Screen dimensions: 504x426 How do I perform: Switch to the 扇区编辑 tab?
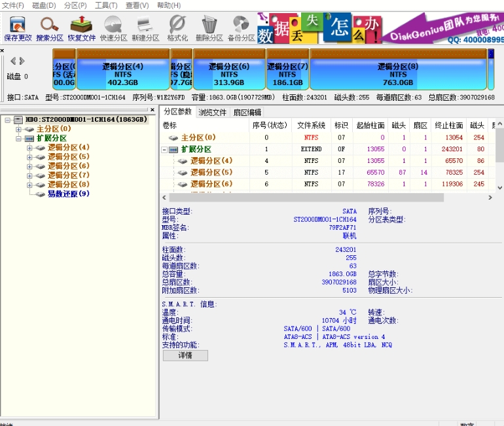pyautogui.click(x=247, y=113)
